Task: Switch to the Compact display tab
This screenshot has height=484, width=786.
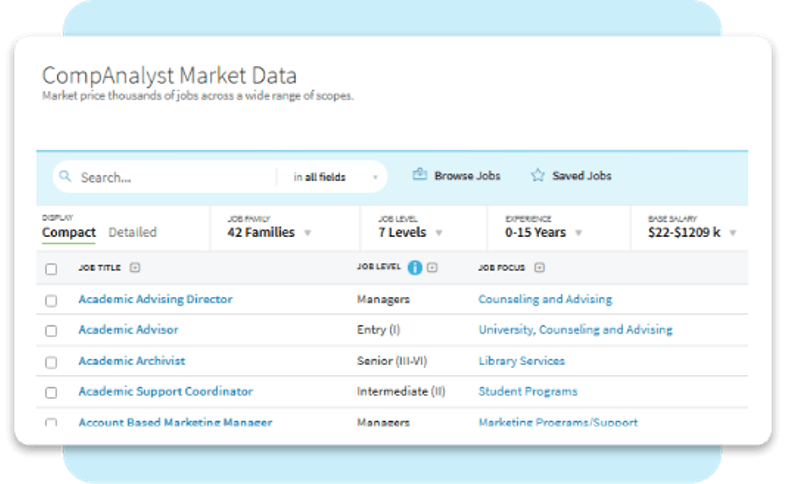Action: [x=69, y=232]
